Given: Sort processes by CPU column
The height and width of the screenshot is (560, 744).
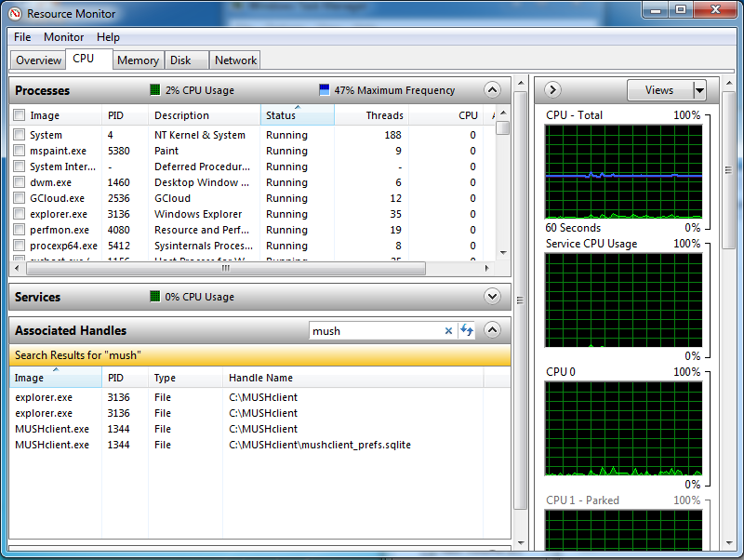Looking at the screenshot, I should (x=446, y=114).
